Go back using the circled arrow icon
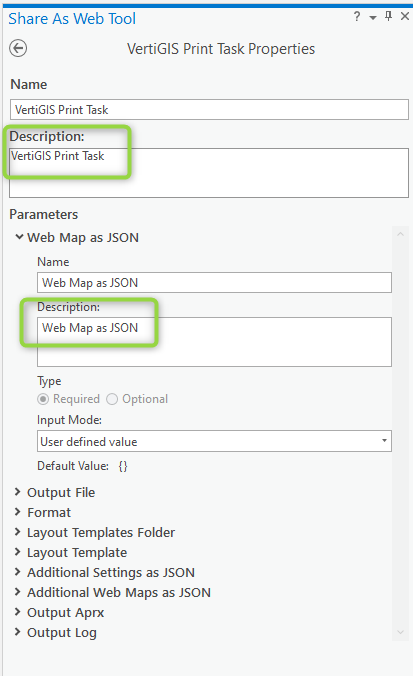413x676 pixels. click(18, 48)
